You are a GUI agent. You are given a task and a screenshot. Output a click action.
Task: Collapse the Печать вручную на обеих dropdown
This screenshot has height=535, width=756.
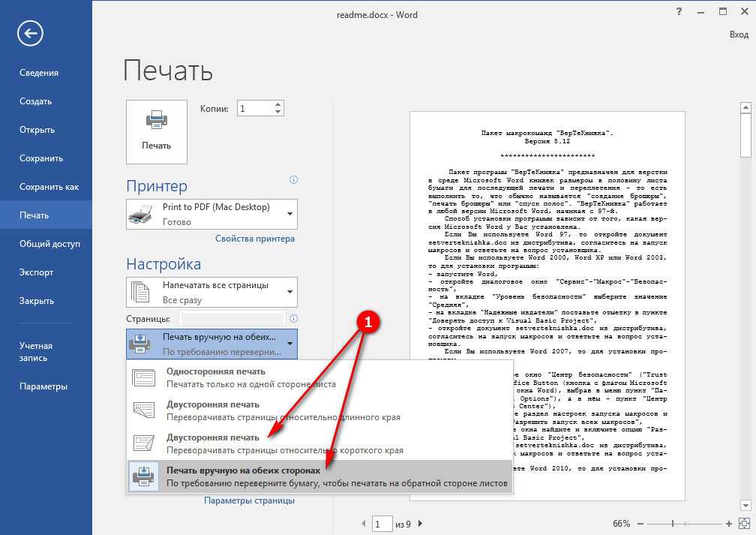pyautogui.click(x=211, y=344)
